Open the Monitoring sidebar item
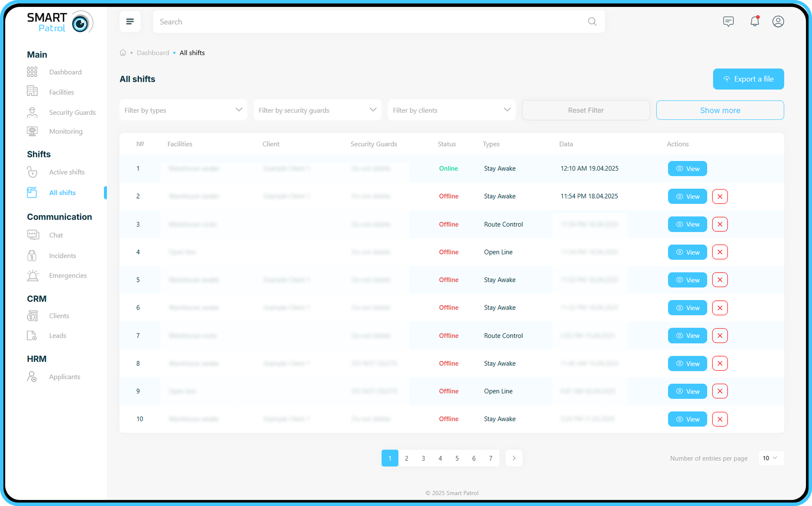 (x=66, y=131)
